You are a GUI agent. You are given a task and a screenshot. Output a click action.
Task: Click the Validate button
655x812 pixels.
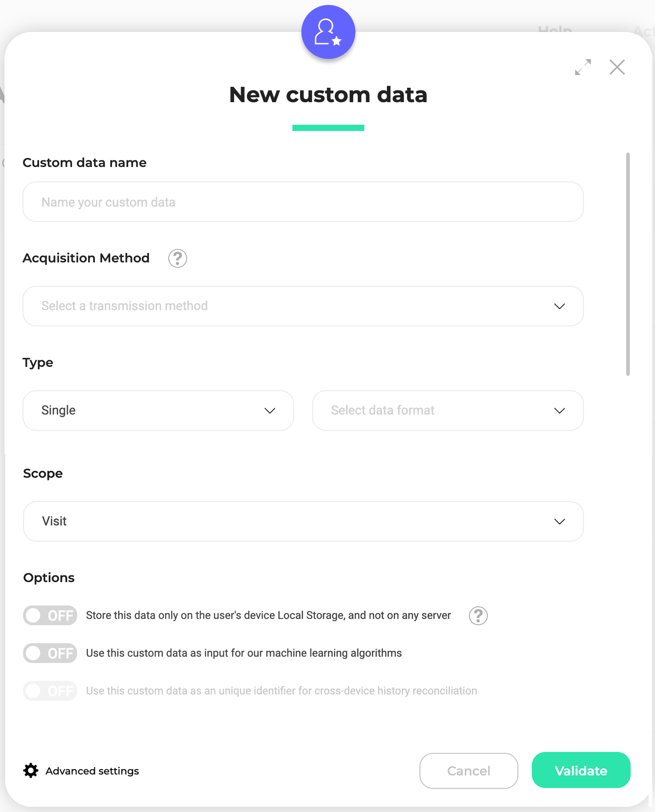point(581,770)
